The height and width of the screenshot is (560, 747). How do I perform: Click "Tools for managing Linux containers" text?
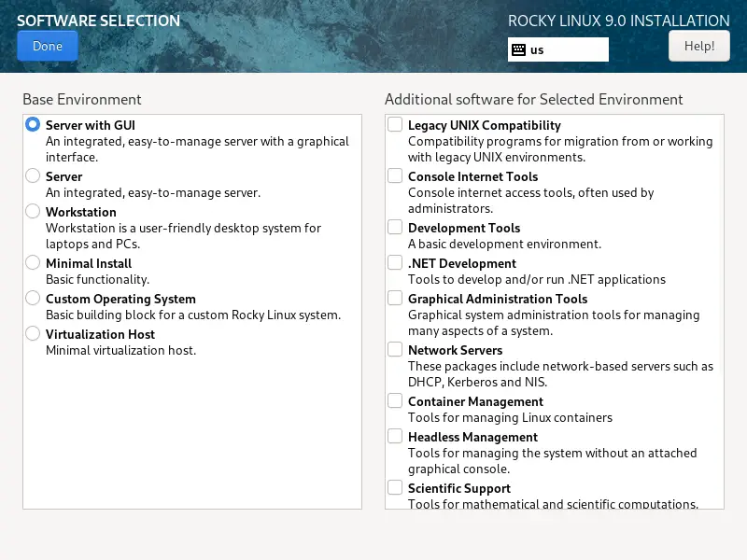pyautogui.click(x=510, y=417)
